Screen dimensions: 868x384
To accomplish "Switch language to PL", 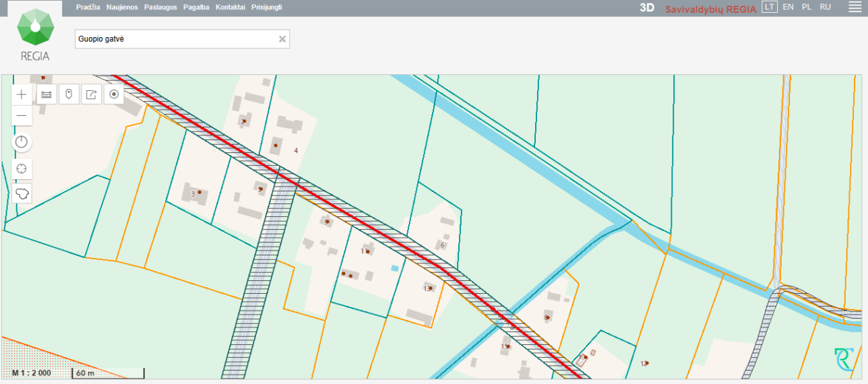I will pos(807,7).
